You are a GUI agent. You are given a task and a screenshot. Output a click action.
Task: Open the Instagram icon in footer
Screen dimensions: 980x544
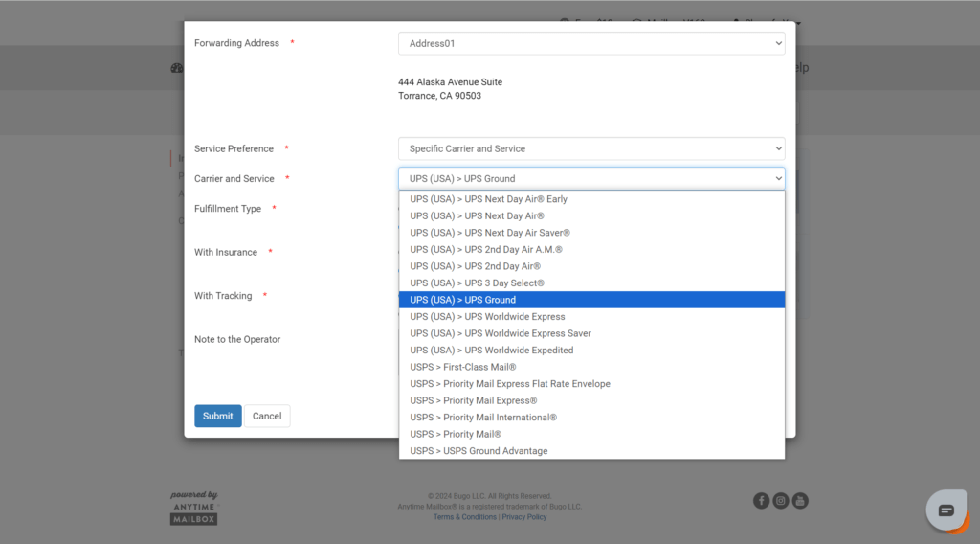pos(781,501)
